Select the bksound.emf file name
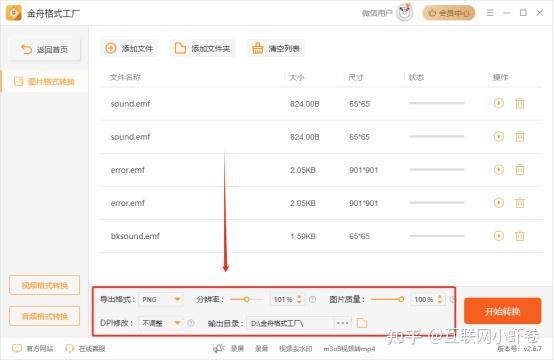The height and width of the screenshot is (360, 554). pos(135,236)
